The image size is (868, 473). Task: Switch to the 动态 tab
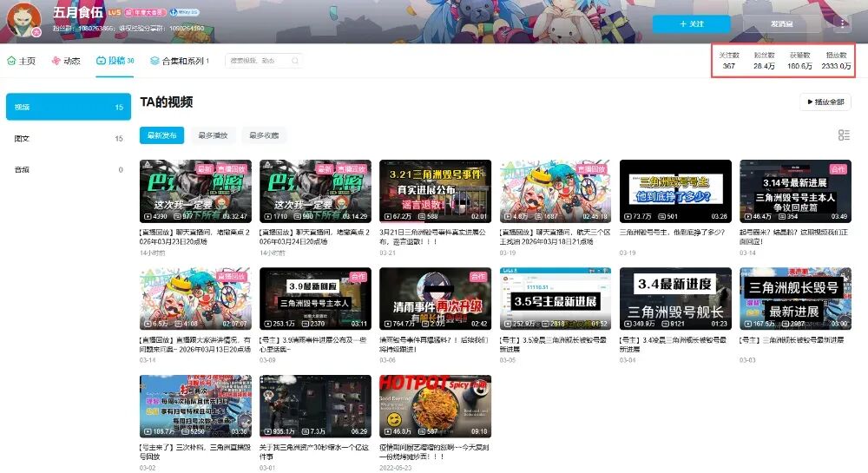66,61
